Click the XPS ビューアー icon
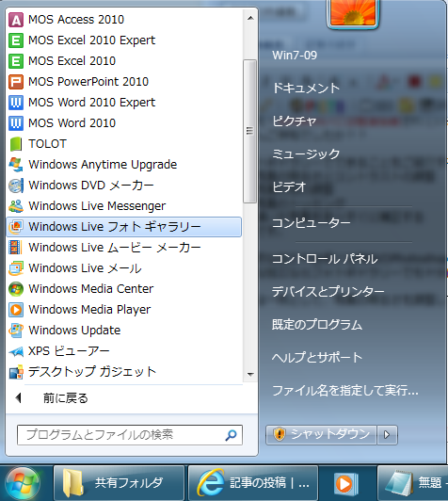448x501 pixels. coord(16,351)
